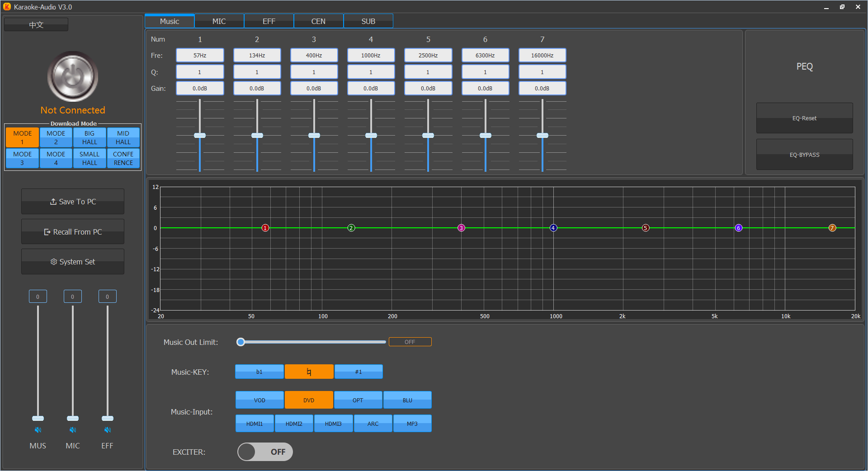This screenshot has height=471, width=868.
Task: Select BIG HALL download mode
Action: click(90, 137)
